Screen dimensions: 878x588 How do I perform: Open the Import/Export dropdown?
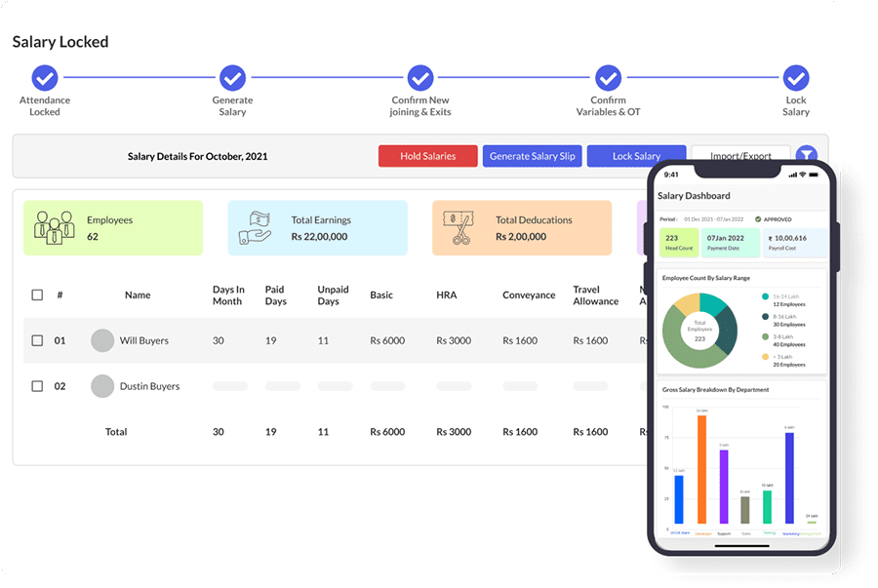click(x=740, y=154)
